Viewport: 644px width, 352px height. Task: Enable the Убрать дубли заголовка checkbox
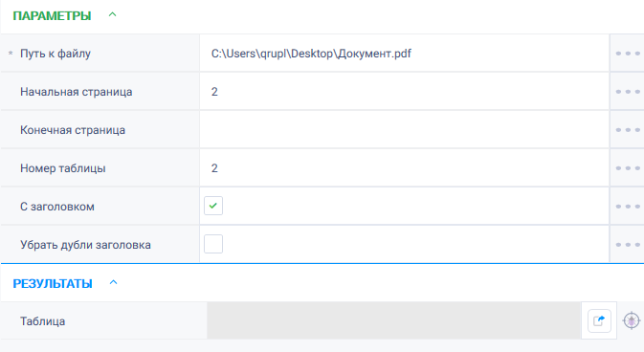click(x=213, y=244)
